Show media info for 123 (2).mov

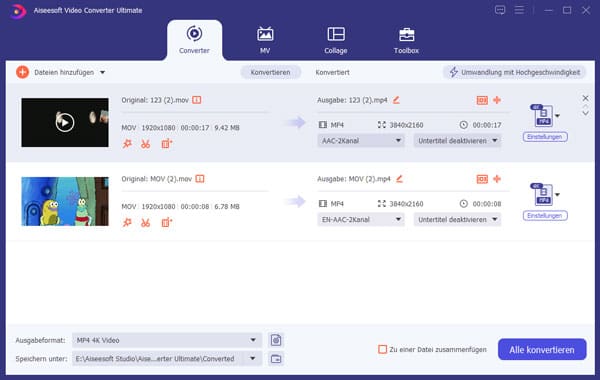pos(197,100)
